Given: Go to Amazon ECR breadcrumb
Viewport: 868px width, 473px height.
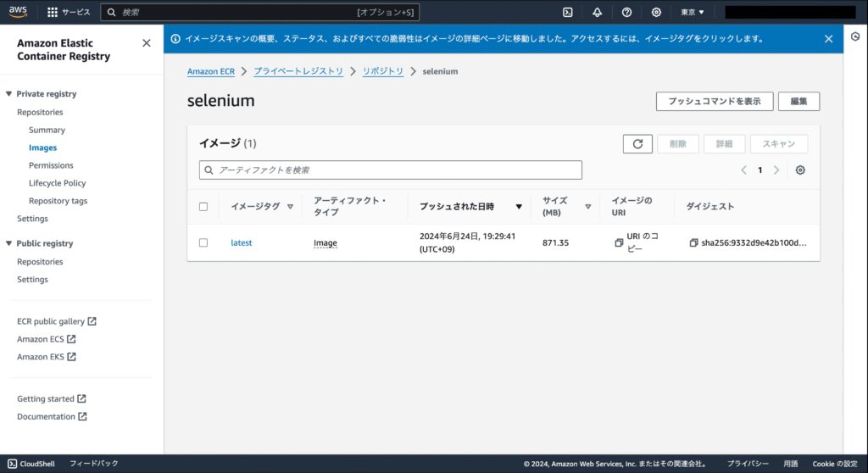Looking at the screenshot, I should click(x=210, y=71).
